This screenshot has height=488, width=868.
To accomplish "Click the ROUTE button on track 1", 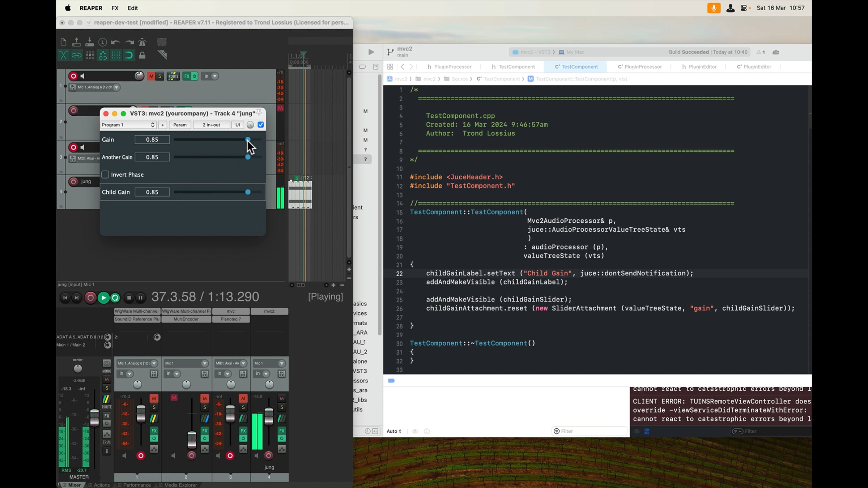I will pos(173,76).
